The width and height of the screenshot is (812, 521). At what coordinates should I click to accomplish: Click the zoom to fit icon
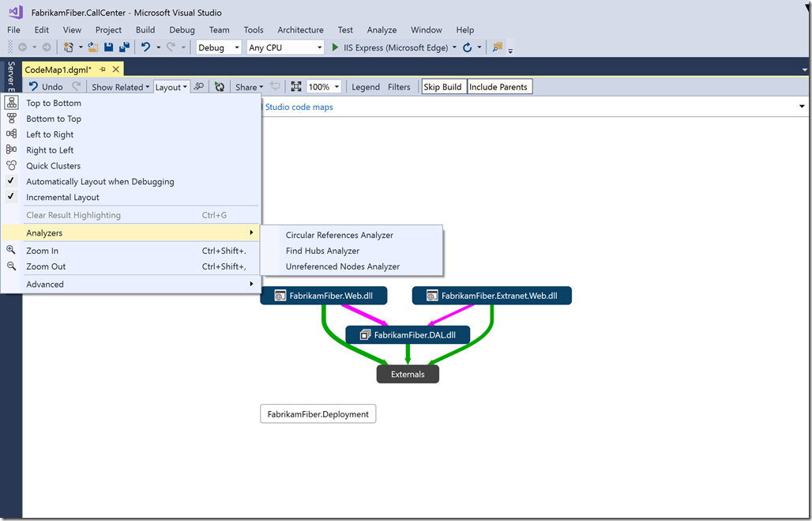pyautogui.click(x=296, y=87)
